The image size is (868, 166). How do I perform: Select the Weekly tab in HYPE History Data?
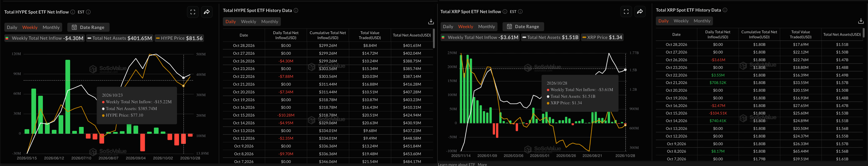pyautogui.click(x=249, y=22)
